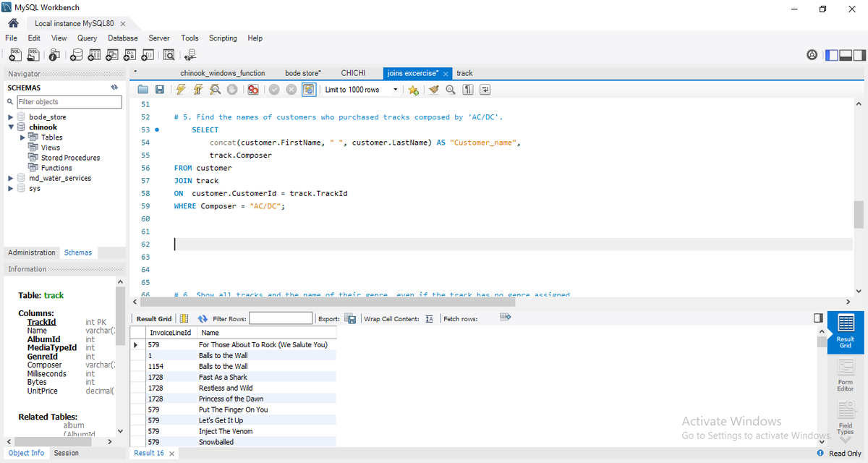
Task: Expand the sys schema
Action: 10,188
